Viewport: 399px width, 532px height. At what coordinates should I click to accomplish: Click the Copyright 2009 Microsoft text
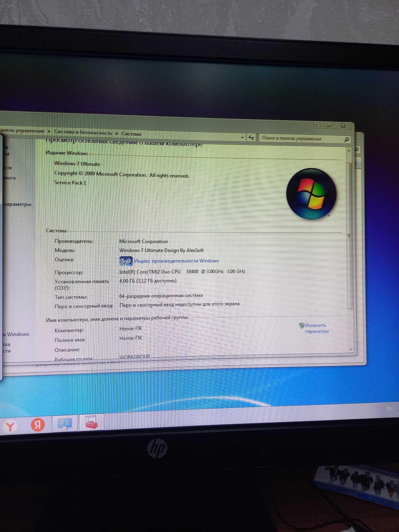click(121, 175)
